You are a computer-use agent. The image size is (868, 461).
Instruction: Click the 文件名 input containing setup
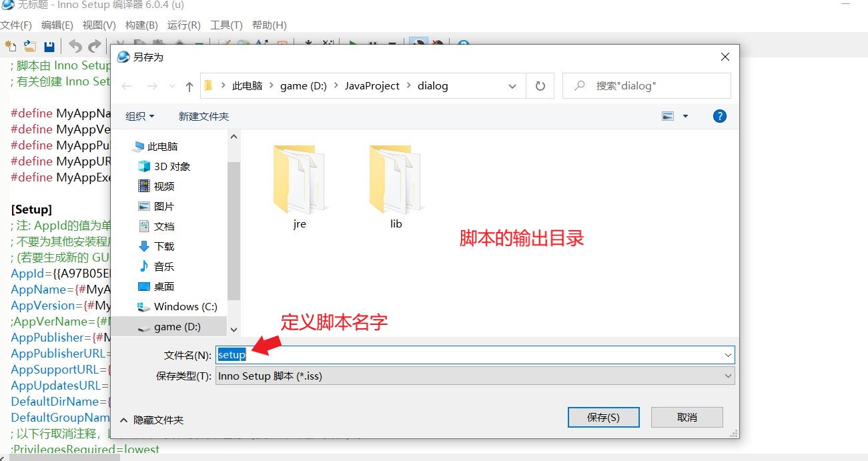474,355
